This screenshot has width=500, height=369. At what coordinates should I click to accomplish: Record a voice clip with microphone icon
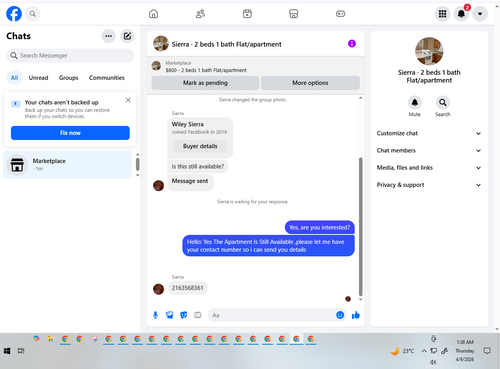pos(155,315)
